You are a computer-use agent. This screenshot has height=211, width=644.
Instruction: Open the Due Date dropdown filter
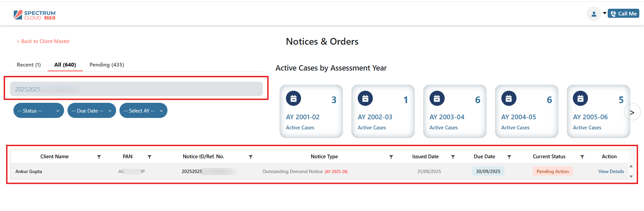(x=91, y=111)
